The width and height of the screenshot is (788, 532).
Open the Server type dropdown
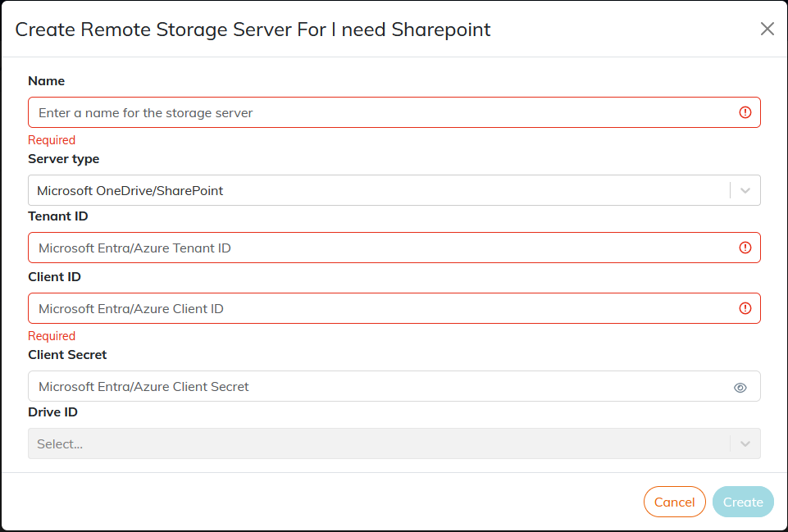coord(394,190)
